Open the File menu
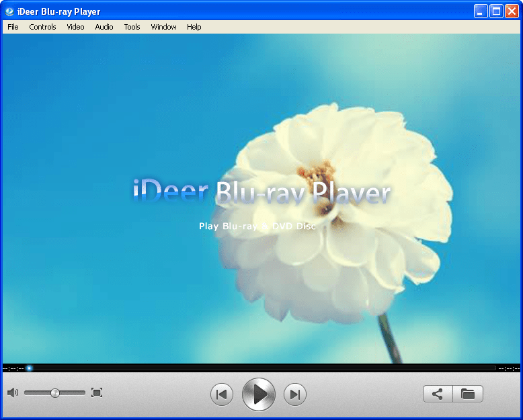This screenshot has width=523, height=420. [x=13, y=27]
